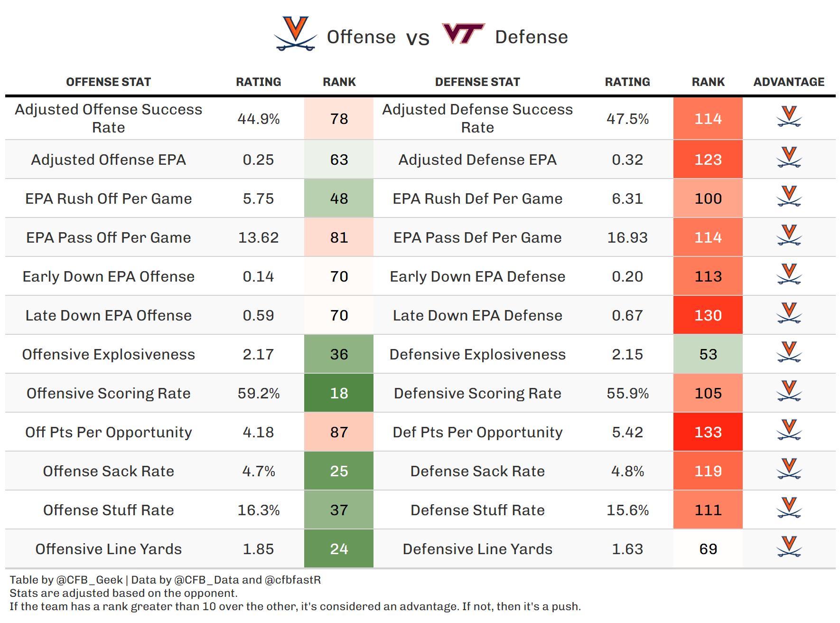This screenshot has width=840, height=623.
Task: Click the ADVANTAGE column header
Action: click(789, 82)
